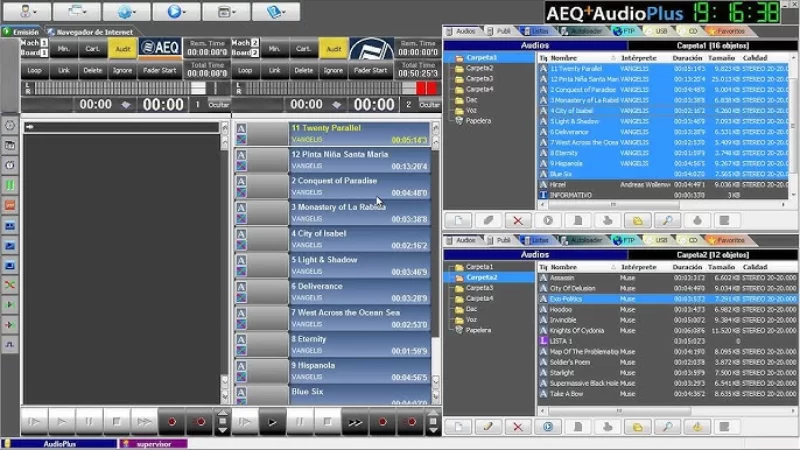The height and width of the screenshot is (450, 800).
Task: Select the Carpeta3 folder in upper tree
Action: (480, 78)
